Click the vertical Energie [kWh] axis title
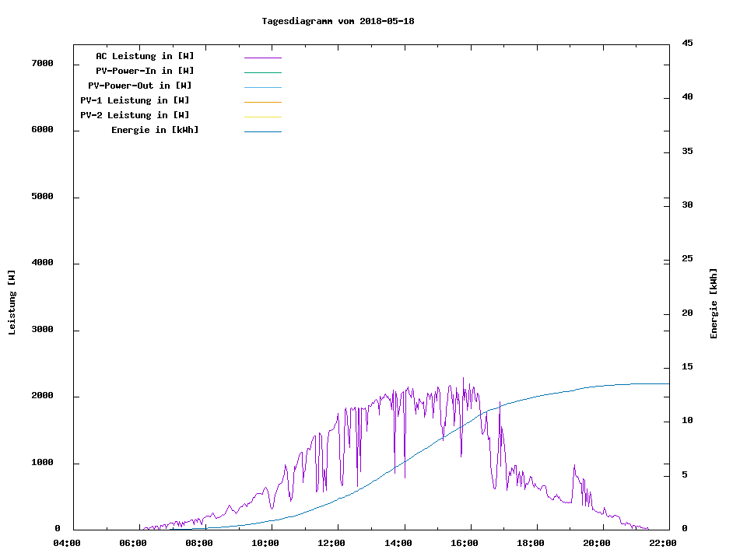 pyautogui.click(x=714, y=303)
